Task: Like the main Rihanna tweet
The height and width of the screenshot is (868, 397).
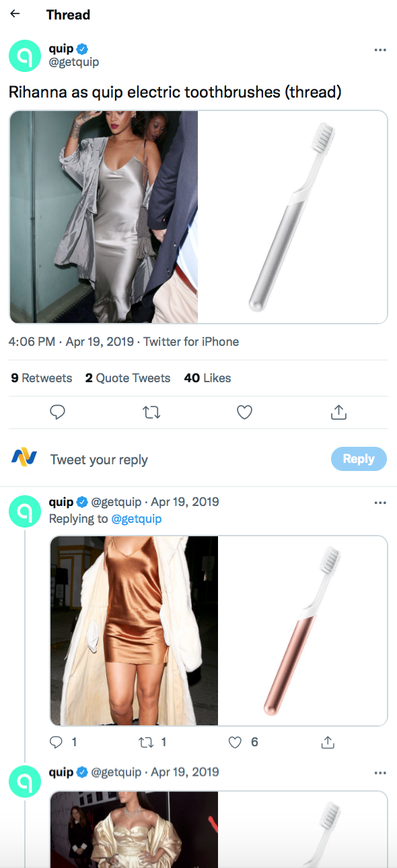Action: pos(244,412)
